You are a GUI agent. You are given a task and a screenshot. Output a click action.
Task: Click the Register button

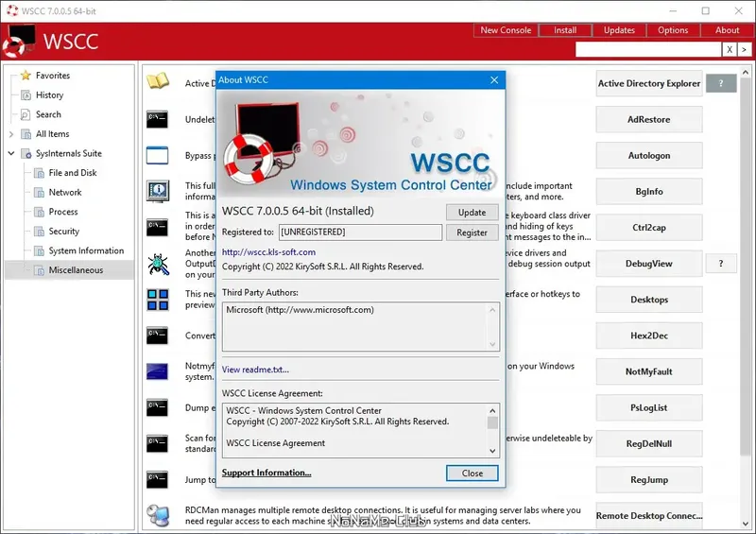click(472, 233)
